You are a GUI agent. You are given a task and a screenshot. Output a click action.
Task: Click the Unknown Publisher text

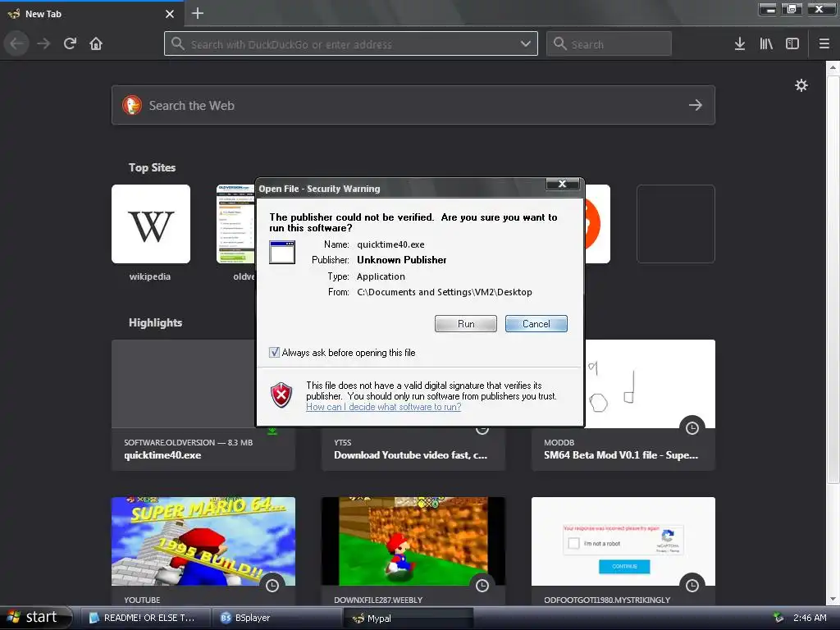pos(401,260)
